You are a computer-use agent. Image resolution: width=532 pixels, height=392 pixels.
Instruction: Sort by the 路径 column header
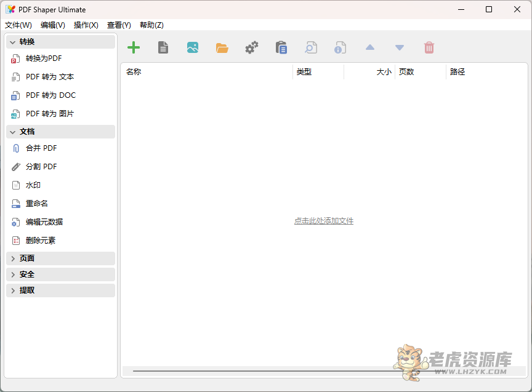pos(486,72)
